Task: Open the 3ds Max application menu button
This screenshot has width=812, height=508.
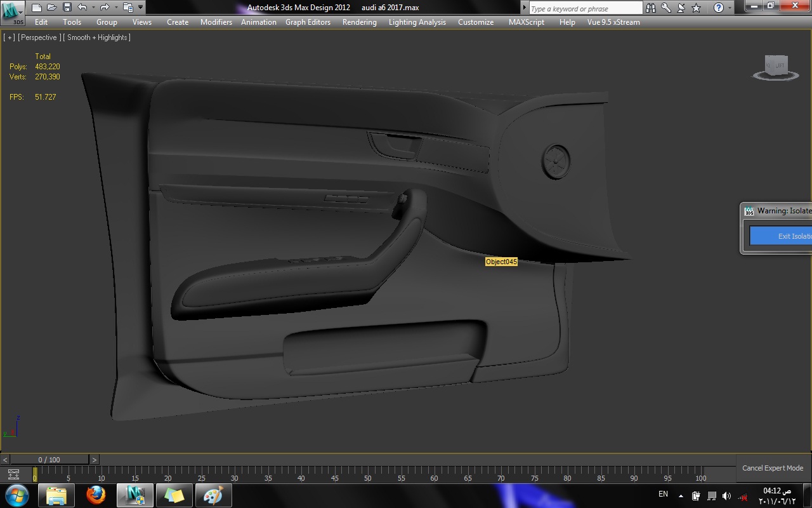Action: click(x=13, y=13)
